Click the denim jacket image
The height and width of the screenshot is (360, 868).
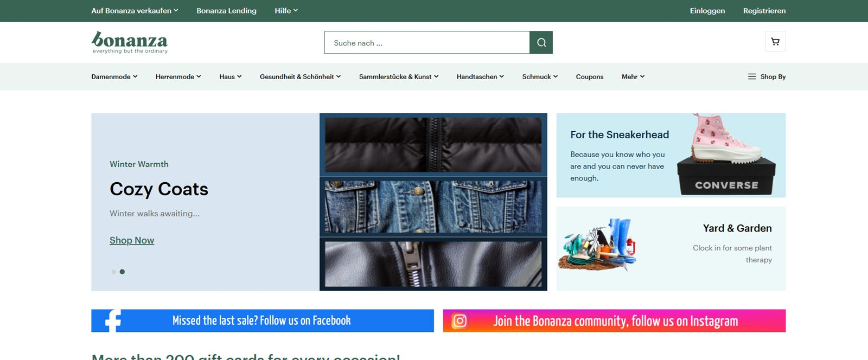coord(433,207)
